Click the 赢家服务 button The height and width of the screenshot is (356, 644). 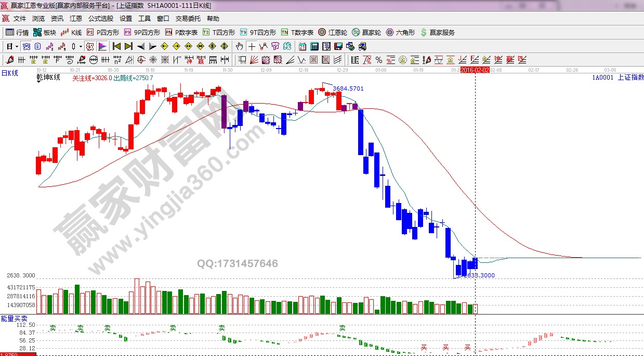click(x=438, y=32)
